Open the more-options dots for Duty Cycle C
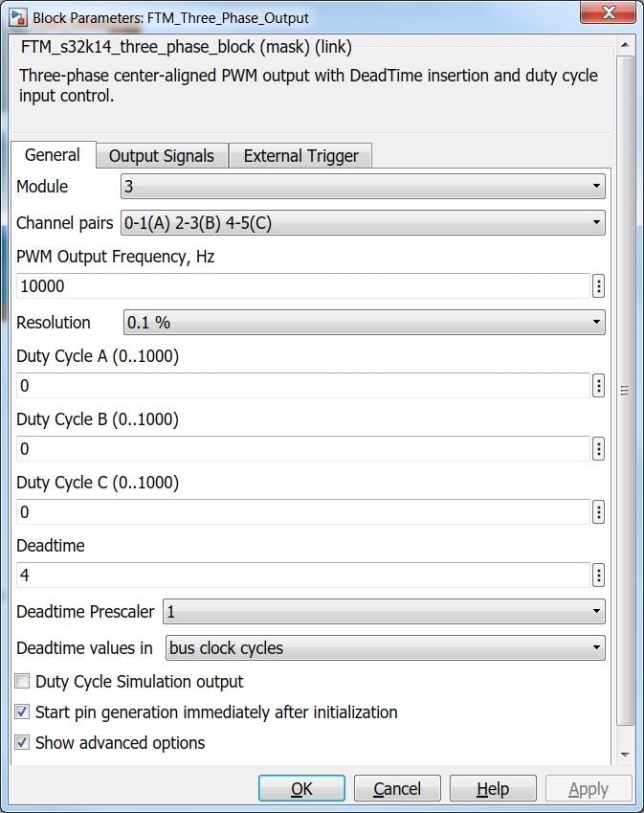The width and height of the screenshot is (644, 813). [599, 512]
